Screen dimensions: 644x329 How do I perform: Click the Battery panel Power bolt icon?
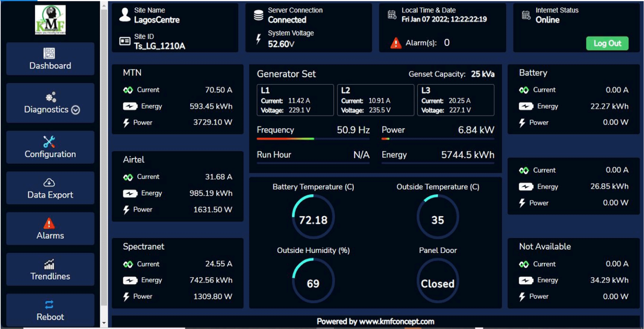pyautogui.click(x=522, y=123)
